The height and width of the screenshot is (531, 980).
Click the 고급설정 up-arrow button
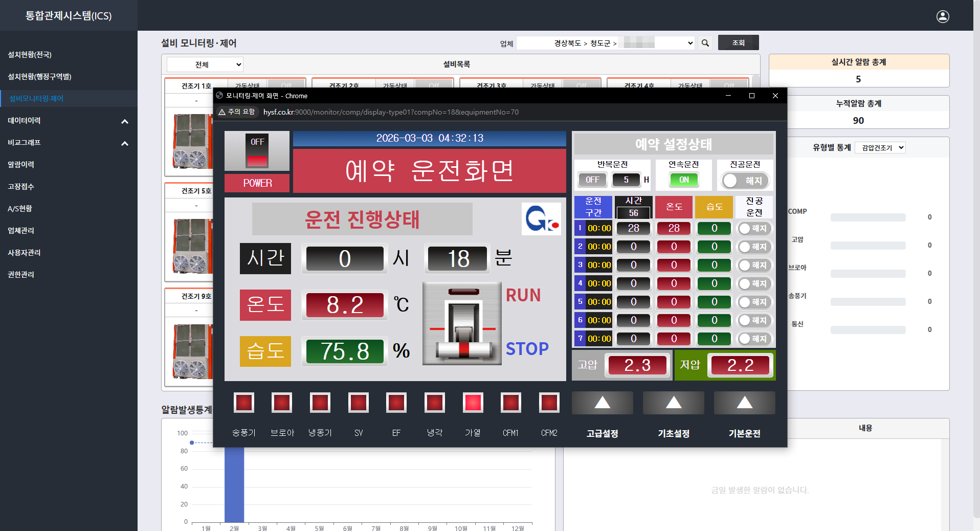coord(602,403)
